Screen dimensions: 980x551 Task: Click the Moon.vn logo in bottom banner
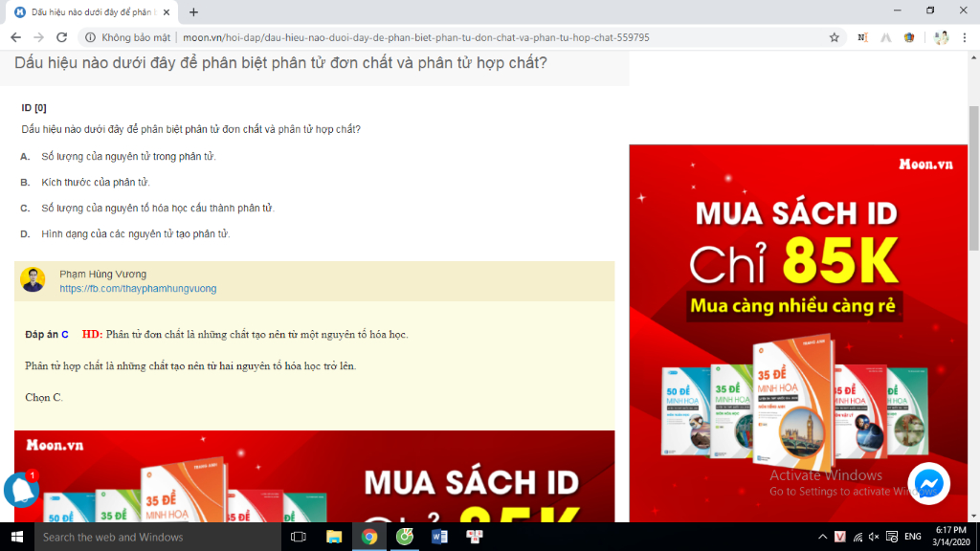[55, 446]
